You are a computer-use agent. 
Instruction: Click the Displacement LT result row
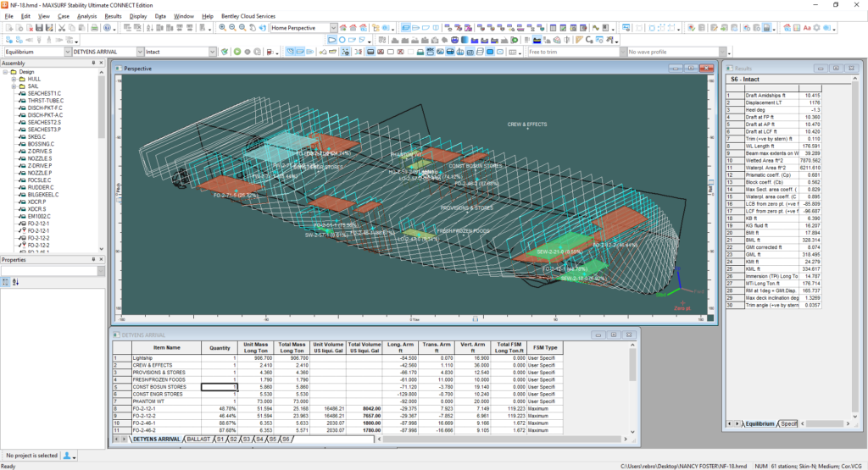773,102
